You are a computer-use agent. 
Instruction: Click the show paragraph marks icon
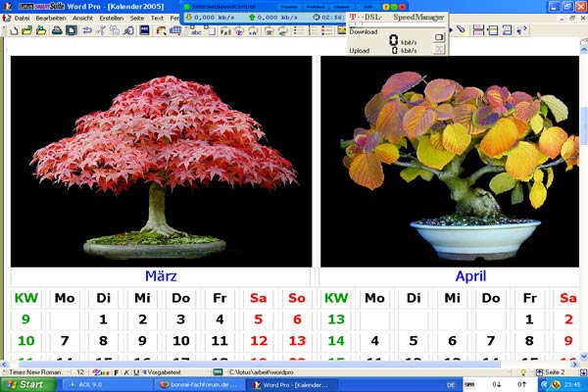click(x=521, y=30)
